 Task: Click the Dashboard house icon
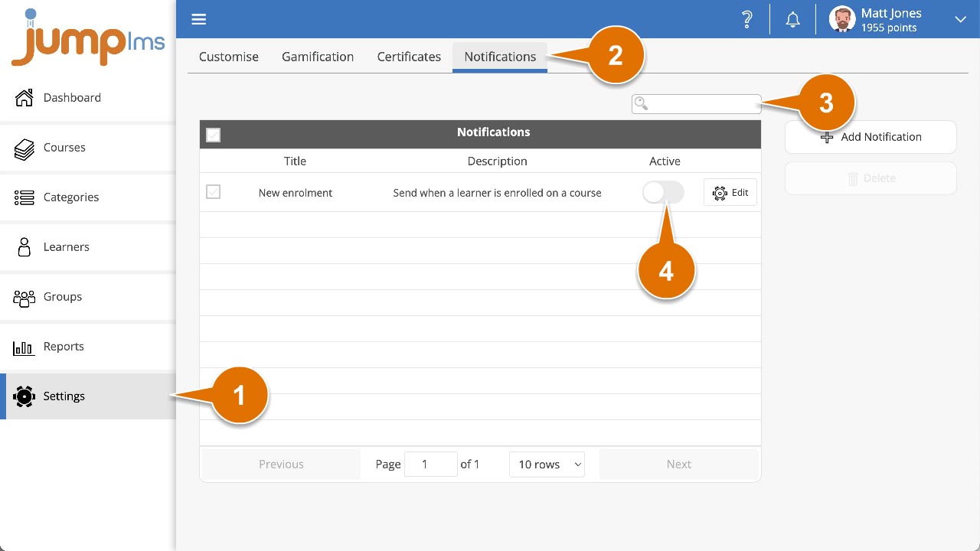(x=24, y=98)
